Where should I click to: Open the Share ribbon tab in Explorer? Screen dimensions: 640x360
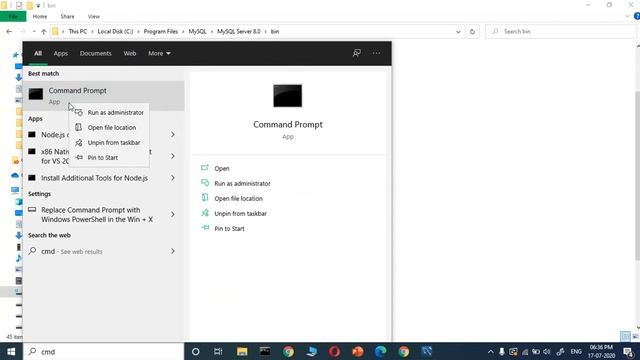[67, 16]
